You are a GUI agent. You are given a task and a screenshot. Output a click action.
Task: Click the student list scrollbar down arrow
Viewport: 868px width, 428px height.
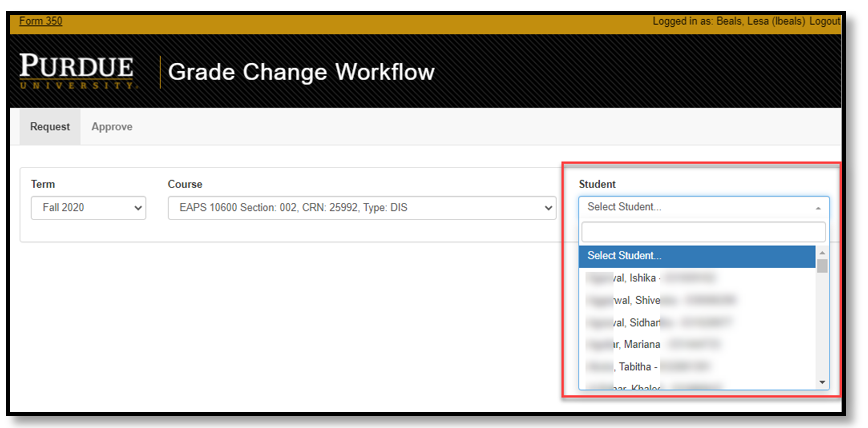823,382
